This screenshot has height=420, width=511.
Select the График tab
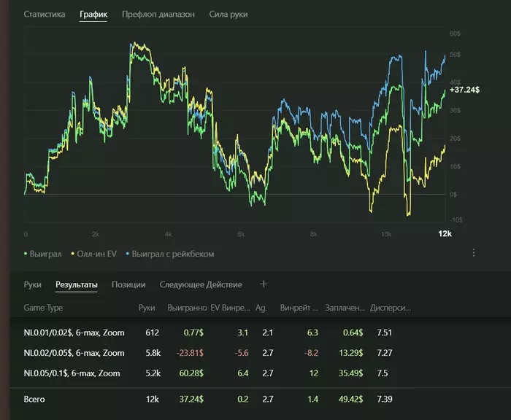click(x=93, y=15)
